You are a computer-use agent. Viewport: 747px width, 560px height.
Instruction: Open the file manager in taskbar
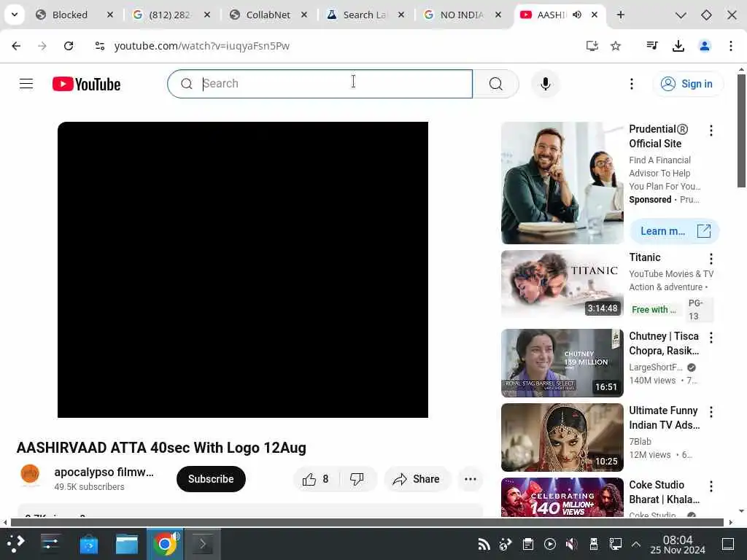tap(127, 544)
